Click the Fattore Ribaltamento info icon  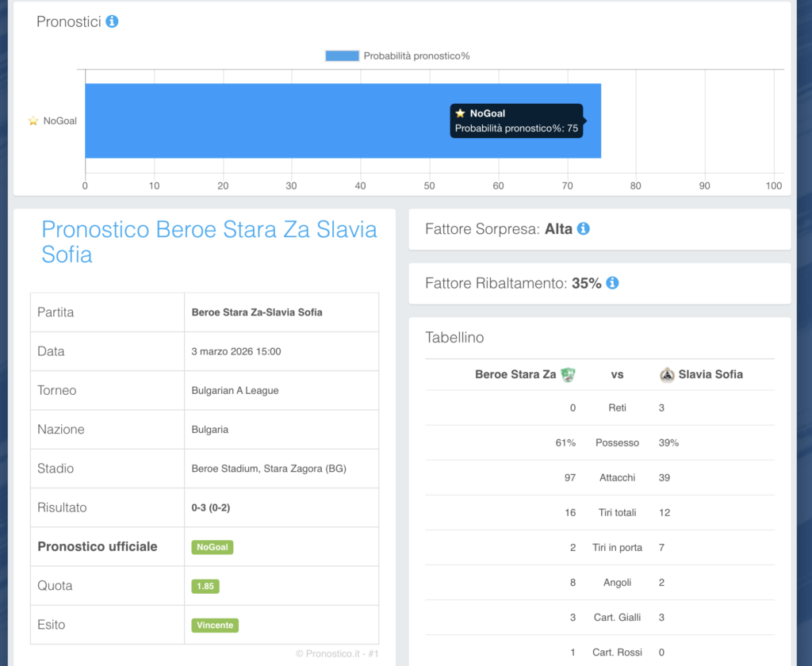click(x=613, y=283)
